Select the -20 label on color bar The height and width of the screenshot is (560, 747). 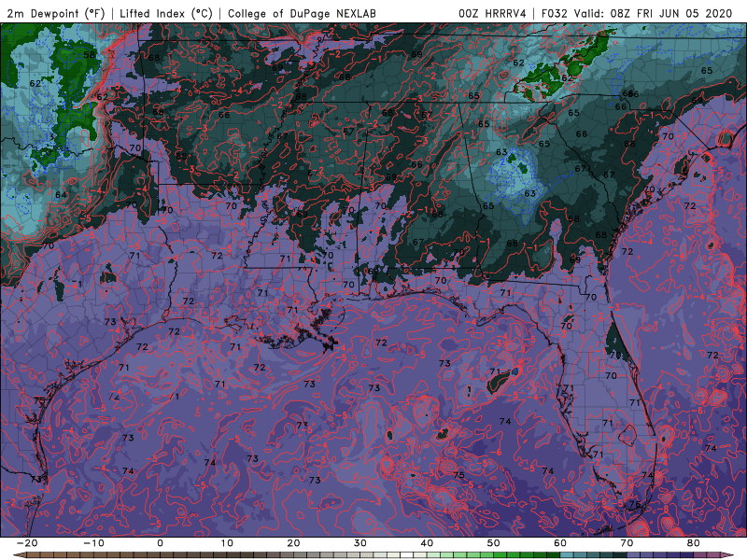pyautogui.click(x=27, y=543)
